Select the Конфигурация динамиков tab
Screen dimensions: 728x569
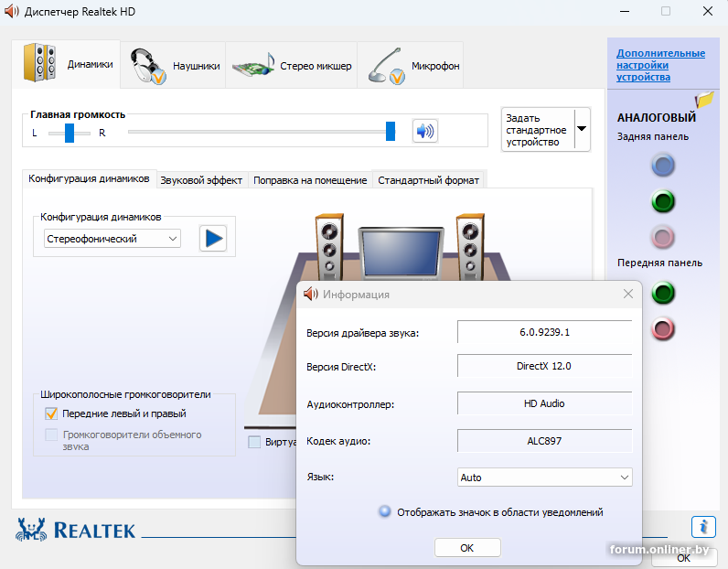[x=89, y=178]
